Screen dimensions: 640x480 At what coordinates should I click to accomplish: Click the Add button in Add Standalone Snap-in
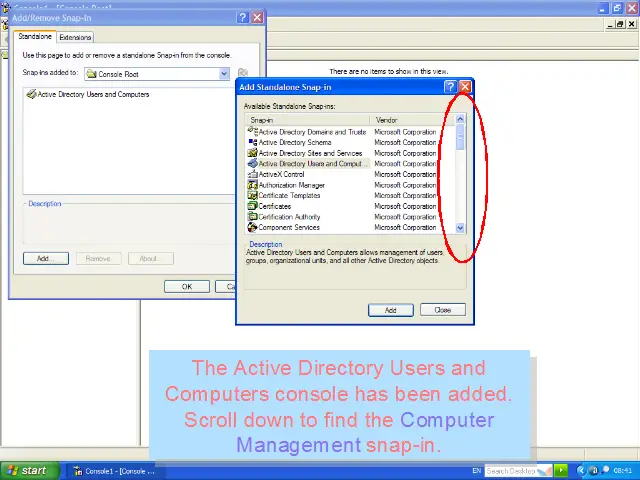[390, 310]
